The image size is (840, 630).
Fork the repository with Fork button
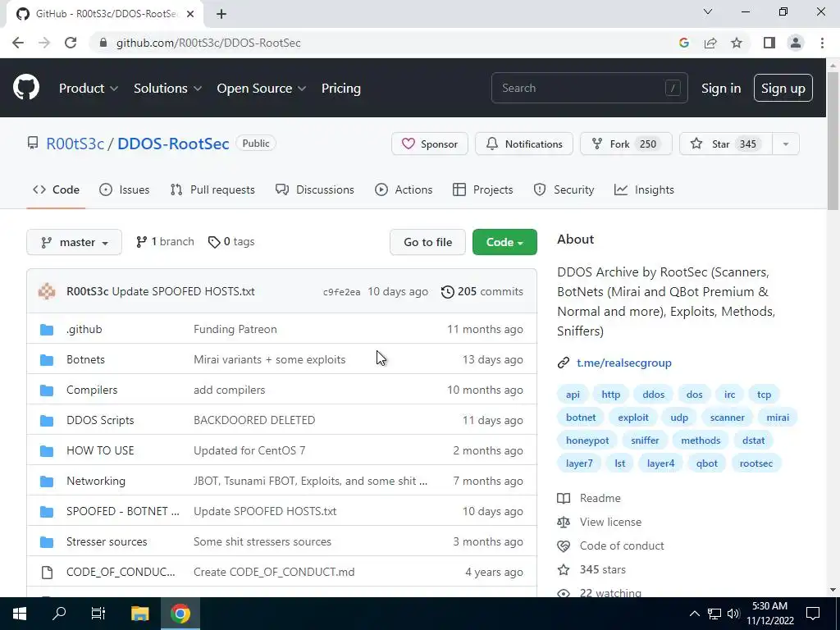pyautogui.click(x=626, y=144)
